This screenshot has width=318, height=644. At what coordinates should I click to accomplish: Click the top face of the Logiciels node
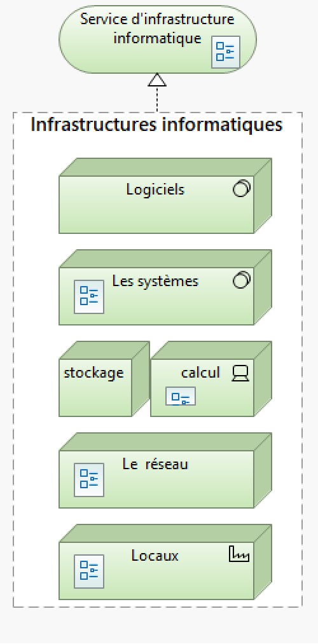165,167
